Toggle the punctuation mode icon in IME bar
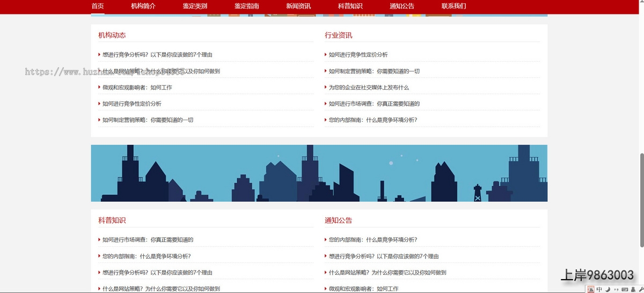644x293 pixels. tap(616, 289)
